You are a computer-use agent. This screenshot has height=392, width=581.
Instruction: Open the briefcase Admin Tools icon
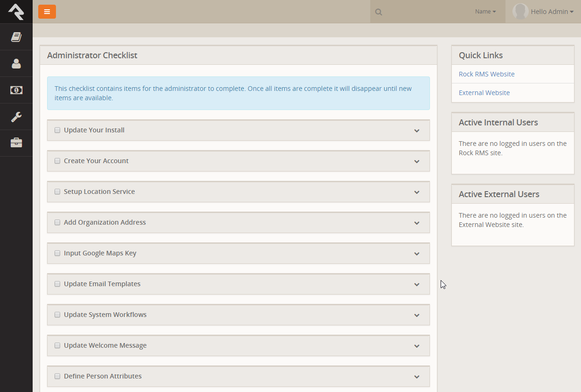[16, 143]
